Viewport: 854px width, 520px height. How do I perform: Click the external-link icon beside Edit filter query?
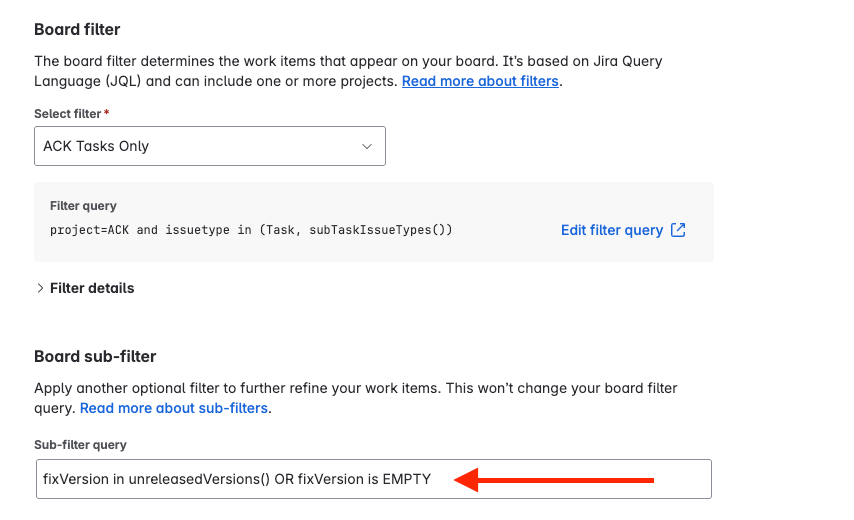(678, 230)
